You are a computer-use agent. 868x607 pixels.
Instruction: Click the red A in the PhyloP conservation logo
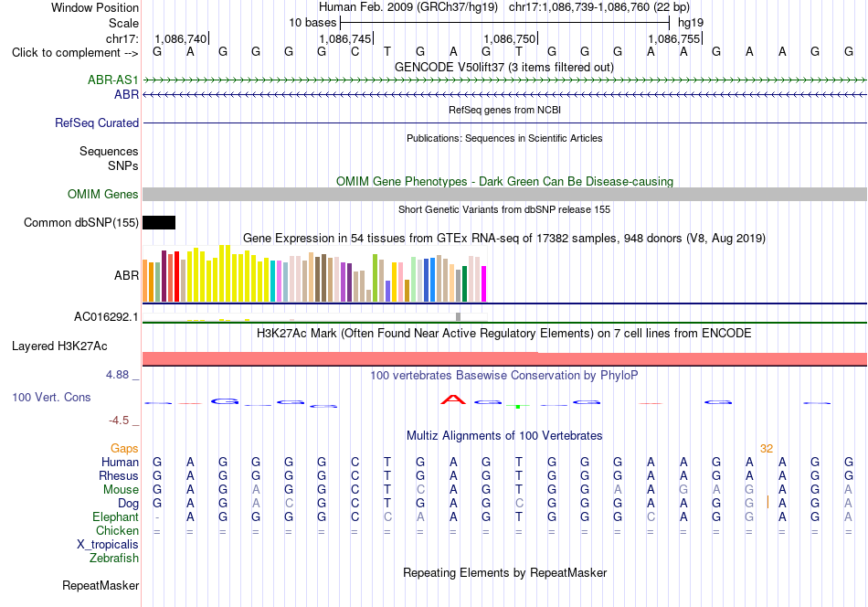coord(453,399)
